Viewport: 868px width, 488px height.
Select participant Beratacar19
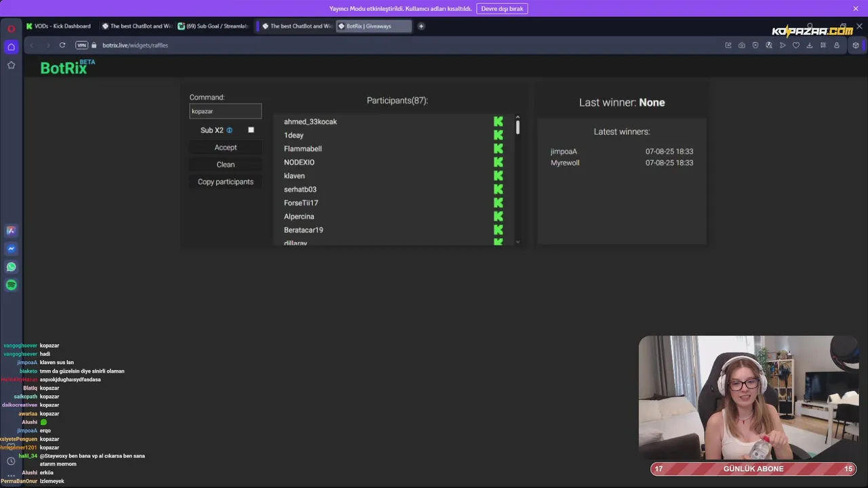303,230
